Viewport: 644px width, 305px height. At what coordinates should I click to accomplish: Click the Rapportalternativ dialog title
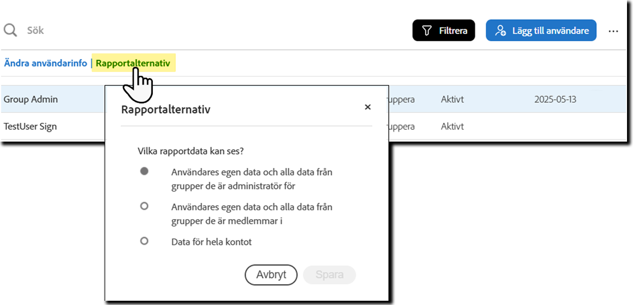165,109
